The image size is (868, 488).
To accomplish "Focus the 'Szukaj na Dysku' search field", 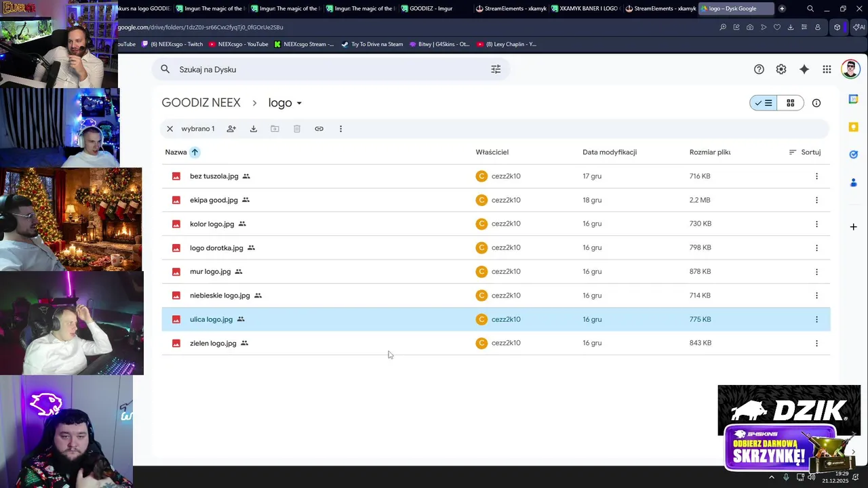I will (x=330, y=69).
